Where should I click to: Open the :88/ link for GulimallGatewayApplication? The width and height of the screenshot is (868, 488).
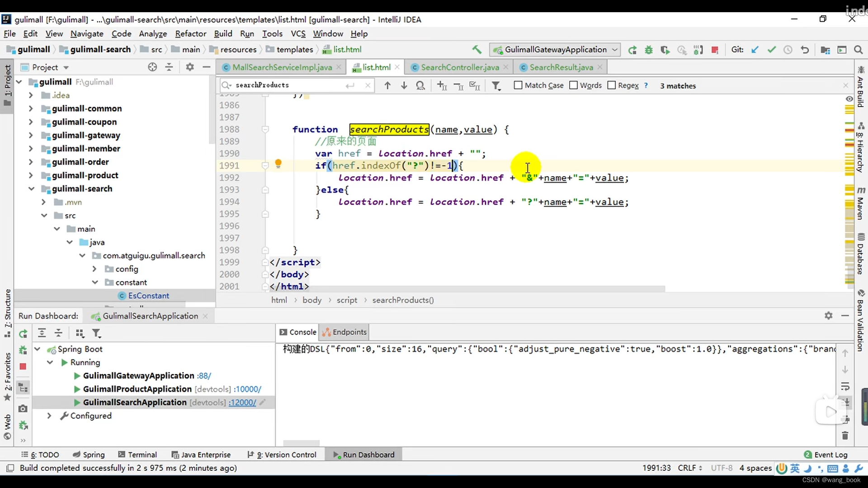204,376
